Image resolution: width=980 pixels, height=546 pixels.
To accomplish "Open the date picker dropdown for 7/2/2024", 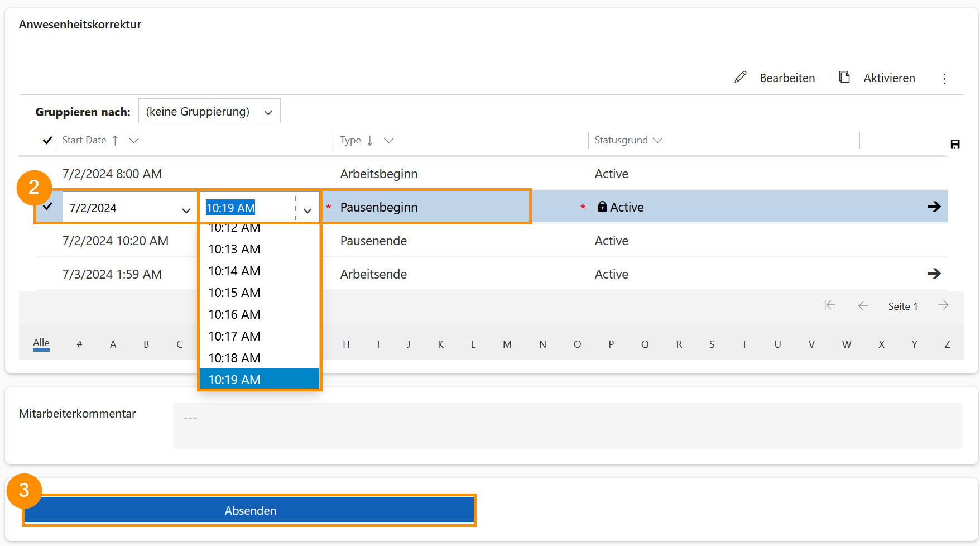I will pos(186,210).
